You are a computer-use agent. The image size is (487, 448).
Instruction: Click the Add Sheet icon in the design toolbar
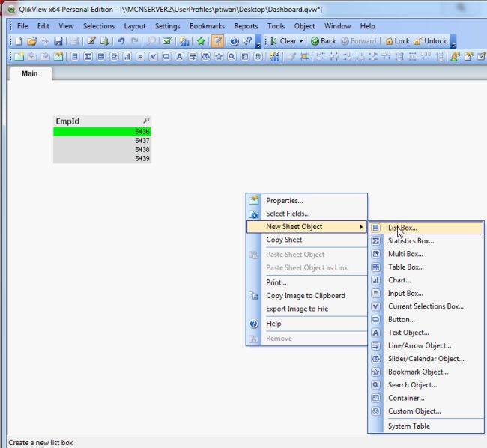[x=18, y=57]
